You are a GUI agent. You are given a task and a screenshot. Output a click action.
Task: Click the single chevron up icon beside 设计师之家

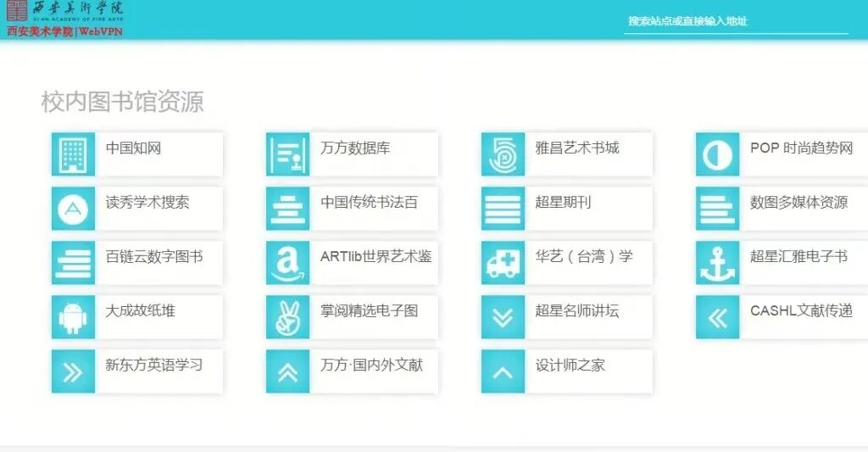click(x=503, y=371)
